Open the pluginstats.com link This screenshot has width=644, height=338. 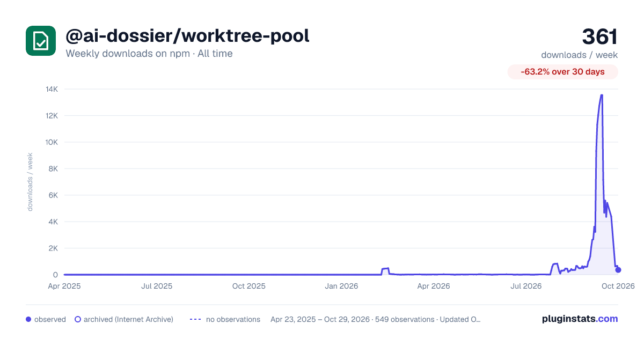point(580,319)
